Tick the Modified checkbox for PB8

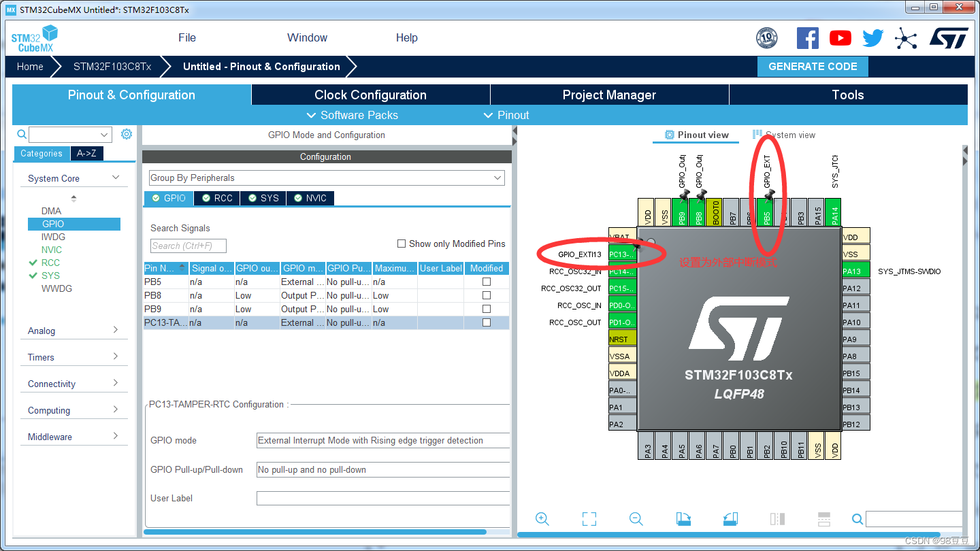(x=486, y=295)
